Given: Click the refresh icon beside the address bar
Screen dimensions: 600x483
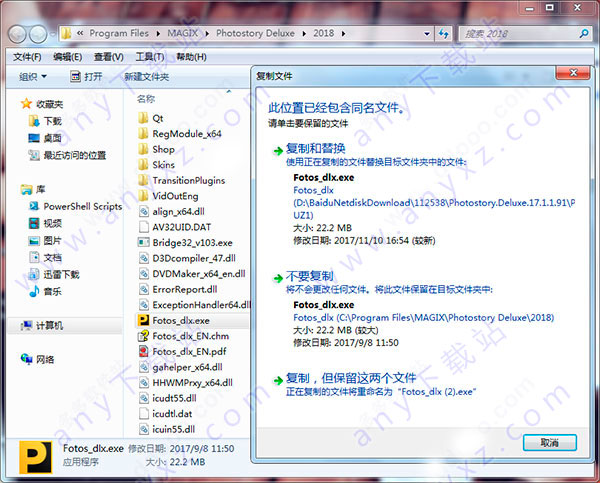Looking at the screenshot, I should pos(444,34).
